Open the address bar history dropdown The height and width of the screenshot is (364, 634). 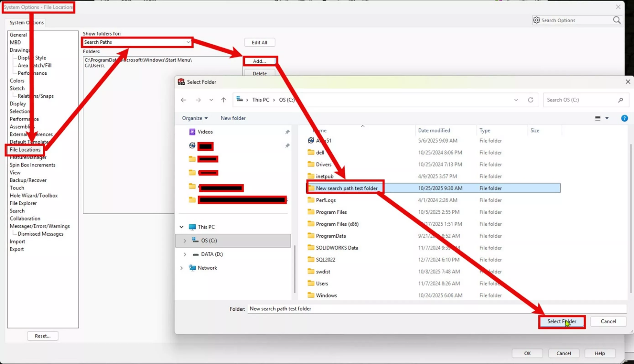pyautogui.click(x=516, y=100)
